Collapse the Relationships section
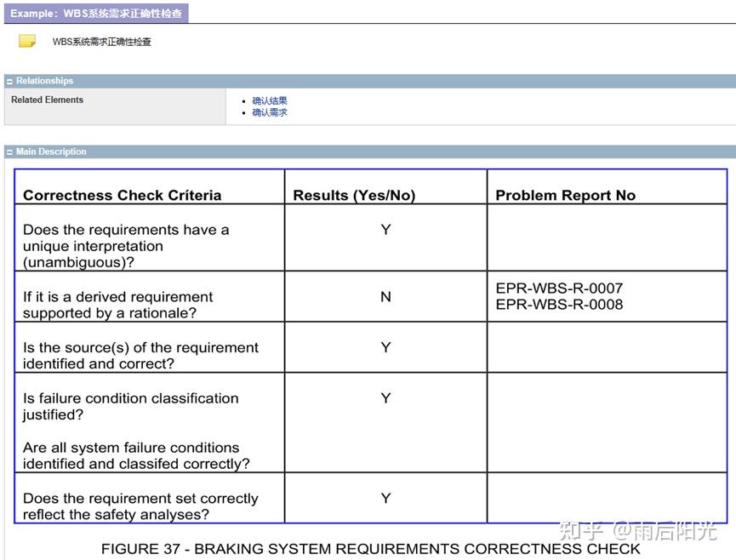The height and width of the screenshot is (560, 736). (x=9, y=81)
